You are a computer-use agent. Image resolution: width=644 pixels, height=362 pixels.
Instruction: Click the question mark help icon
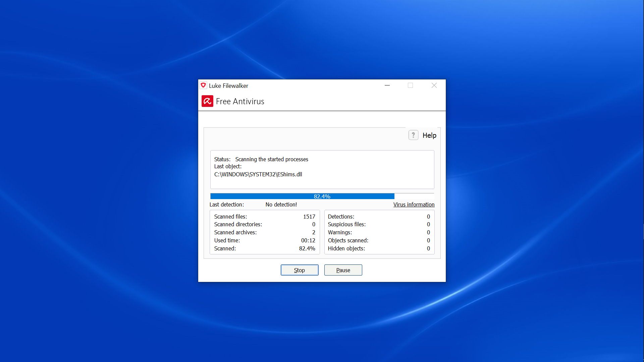point(413,135)
